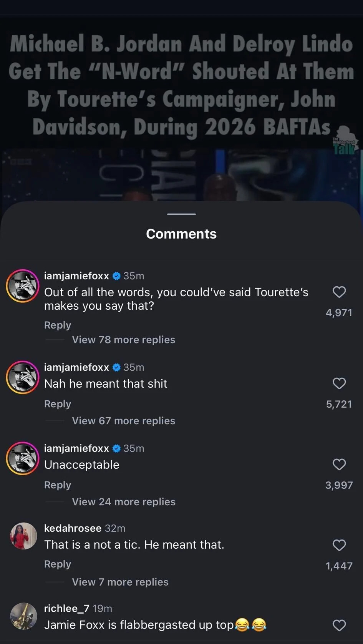This screenshot has height=644, width=363.
Task: Open iamjamiefoxx avatar on first comment
Action: (x=23, y=286)
